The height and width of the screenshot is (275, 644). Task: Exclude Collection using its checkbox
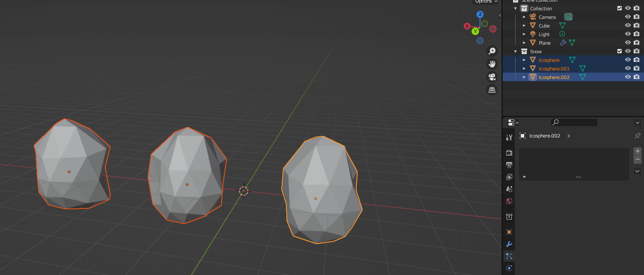coord(619,8)
